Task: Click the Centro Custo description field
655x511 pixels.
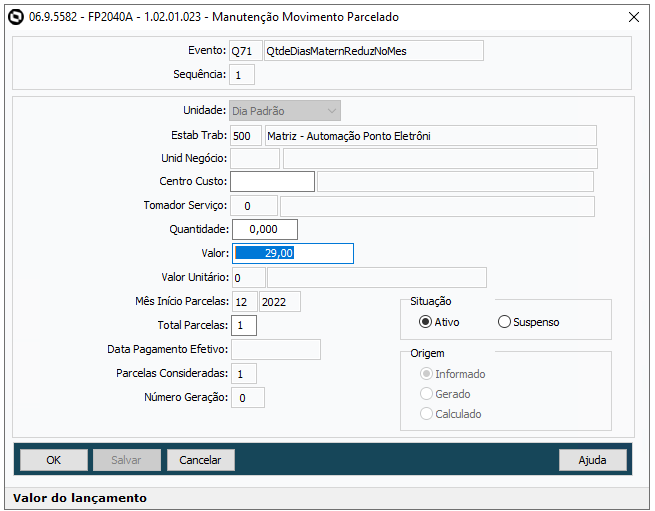Action: click(x=455, y=182)
